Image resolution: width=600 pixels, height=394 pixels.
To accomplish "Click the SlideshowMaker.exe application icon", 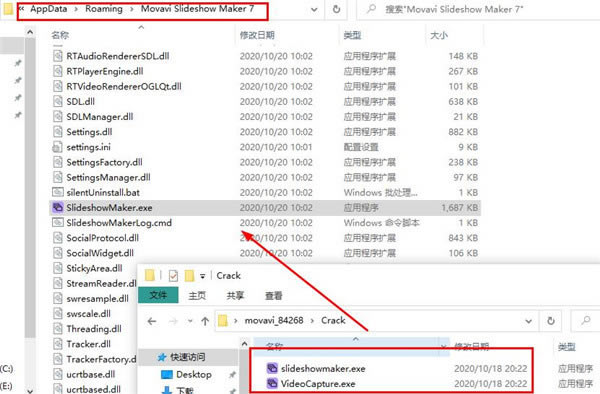I will tap(57, 207).
